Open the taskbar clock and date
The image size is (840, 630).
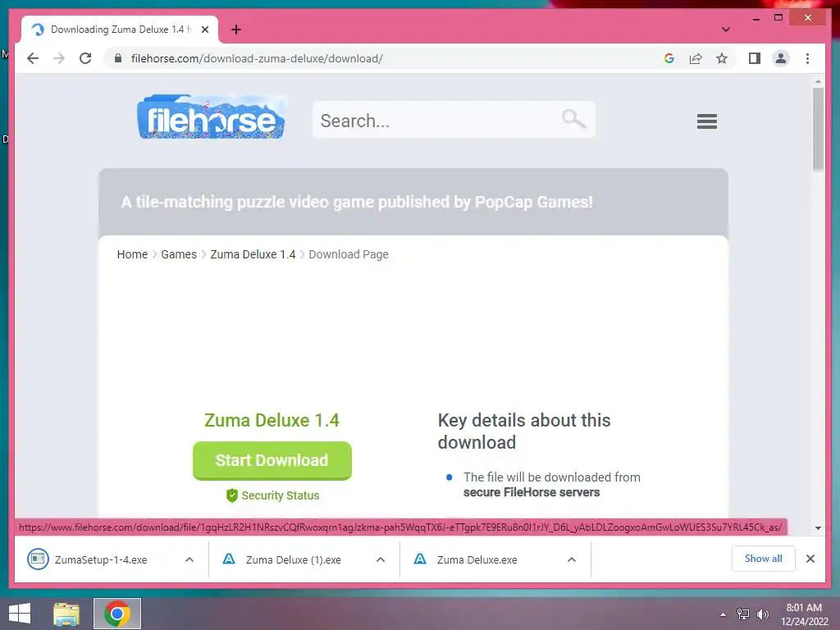804,614
